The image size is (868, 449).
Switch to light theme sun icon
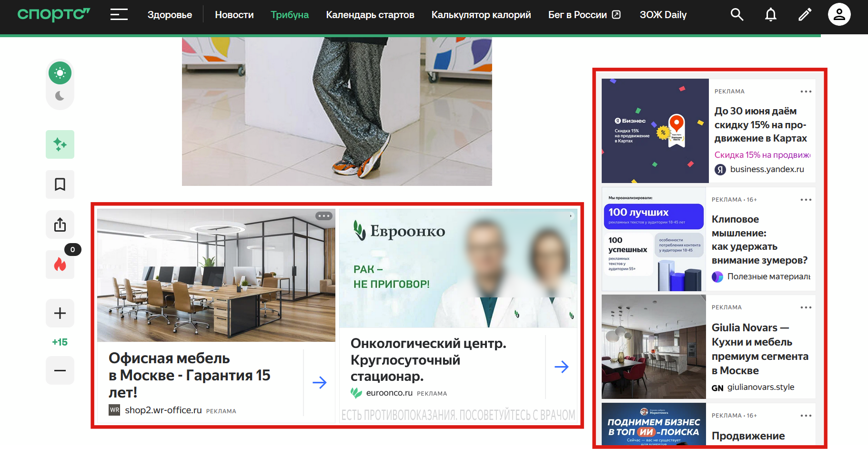coord(60,73)
